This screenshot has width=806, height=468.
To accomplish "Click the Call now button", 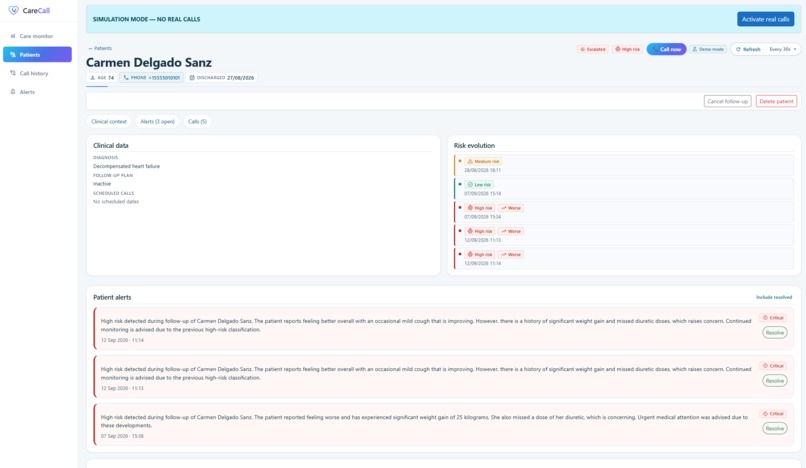I will tap(666, 49).
